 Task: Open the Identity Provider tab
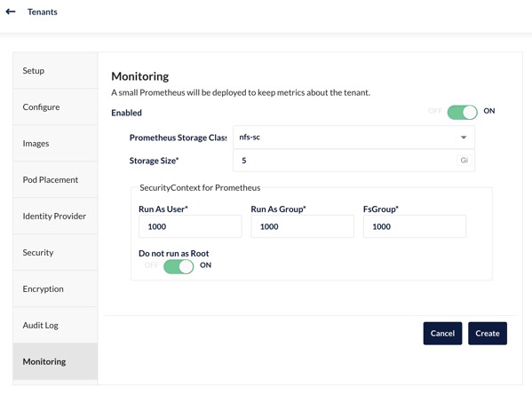55,216
